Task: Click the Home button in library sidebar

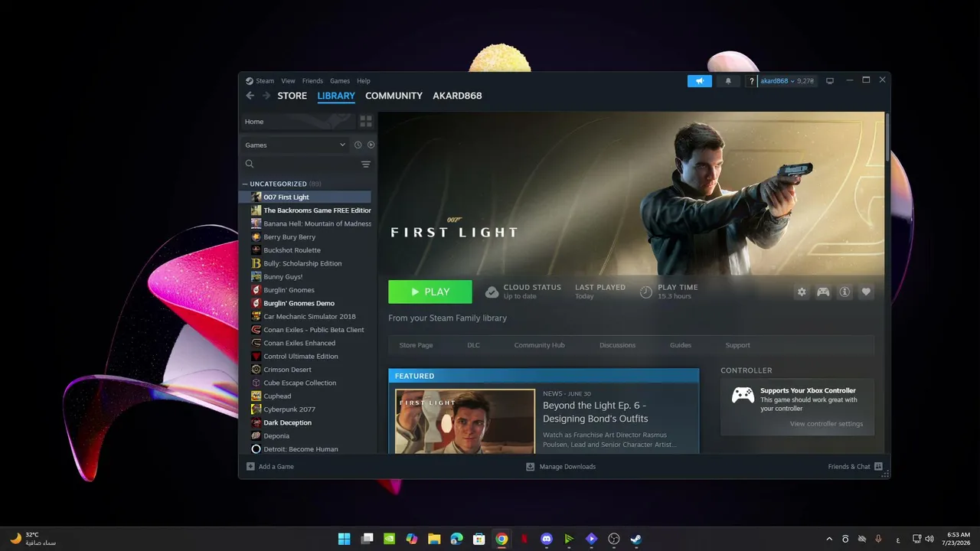Action: point(297,122)
